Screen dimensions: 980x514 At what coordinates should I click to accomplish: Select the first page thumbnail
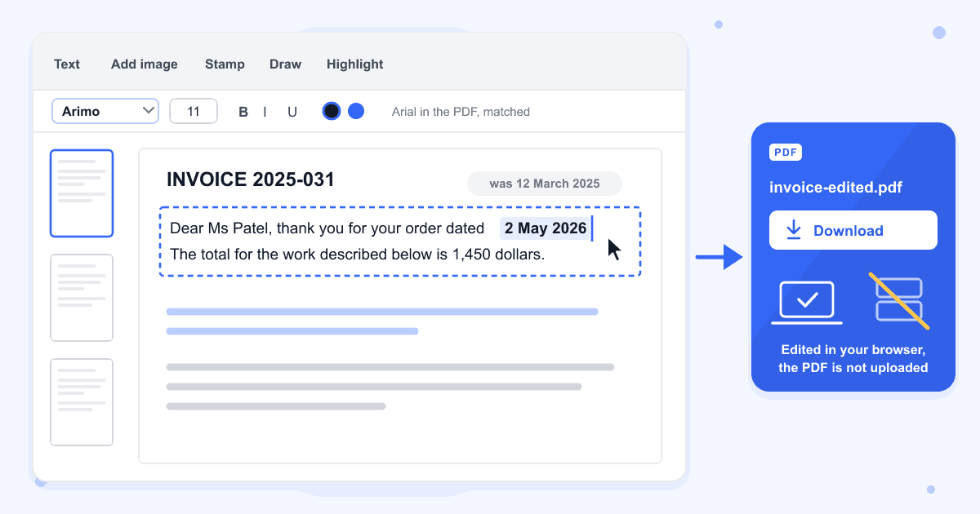tap(82, 193)
